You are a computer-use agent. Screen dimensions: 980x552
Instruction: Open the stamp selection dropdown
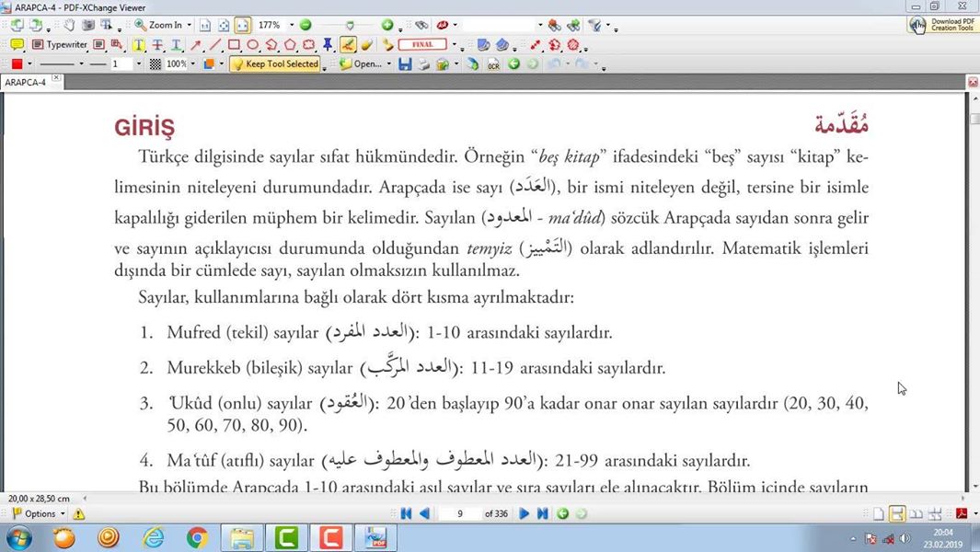(455, 45)
